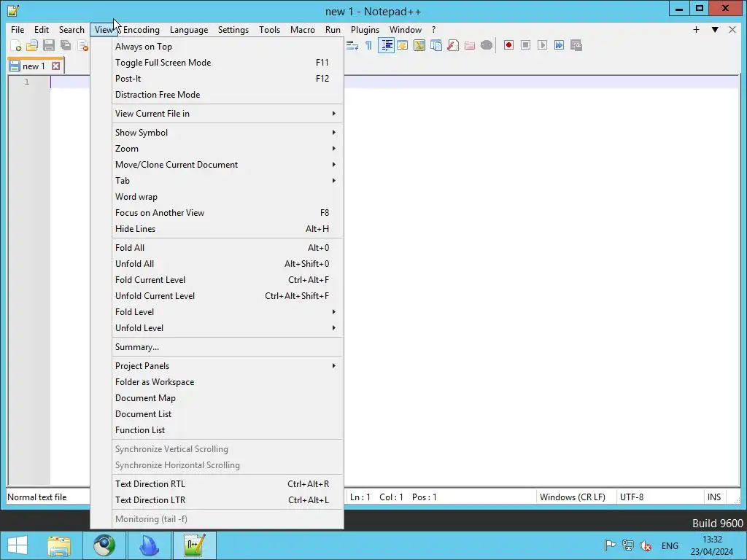Expand the Tab submenu

[x=228, y=181]
